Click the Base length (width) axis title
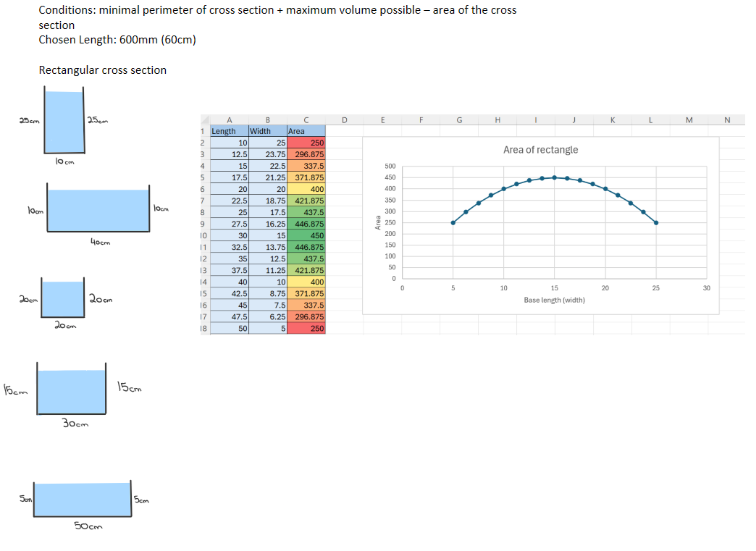The image size is (756, 551). pyautogui.click(x=555, y=300)
